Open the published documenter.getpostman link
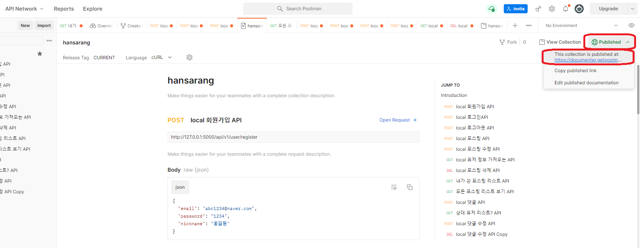 pos(588,60)
